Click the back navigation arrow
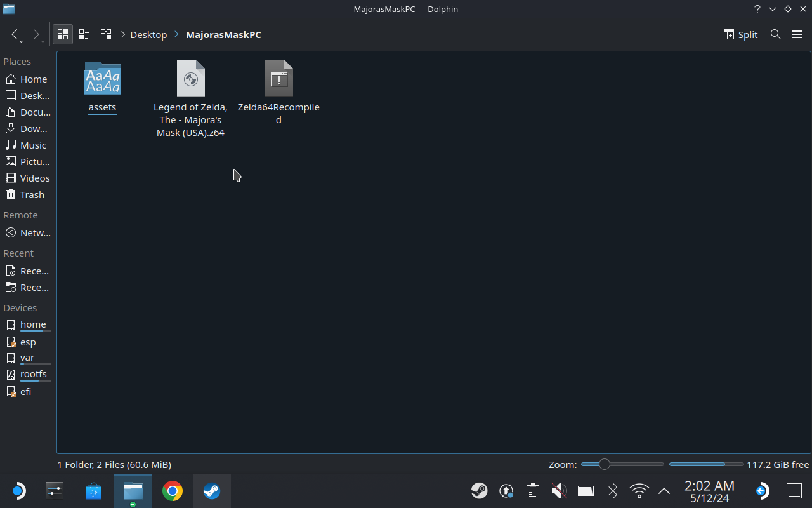 click(x=15, y=34)
